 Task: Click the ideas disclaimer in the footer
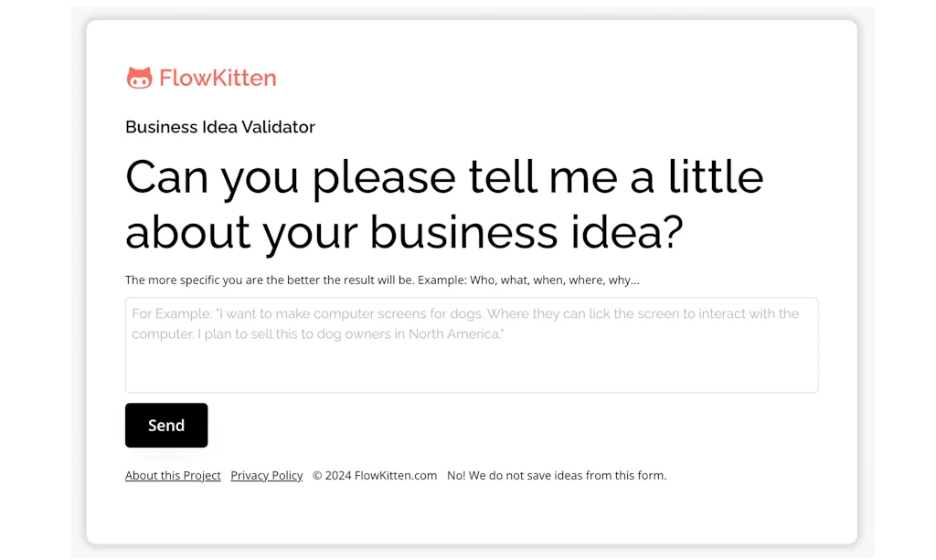click(556, 475)
